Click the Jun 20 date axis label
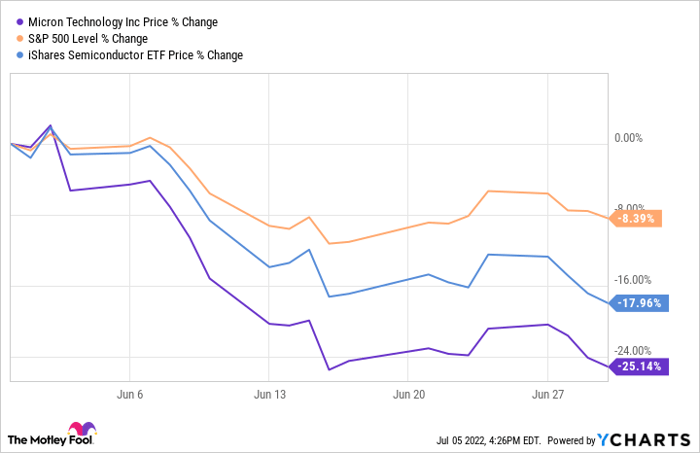 [409, 395]
